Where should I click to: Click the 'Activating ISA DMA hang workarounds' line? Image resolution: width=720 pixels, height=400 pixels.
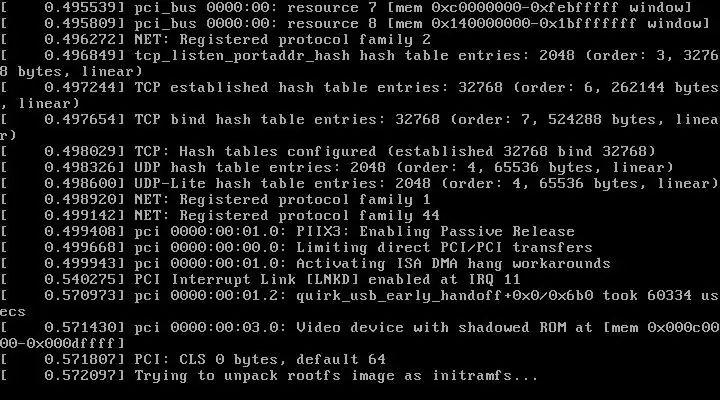pyautogui.click(x=305, y=264)
